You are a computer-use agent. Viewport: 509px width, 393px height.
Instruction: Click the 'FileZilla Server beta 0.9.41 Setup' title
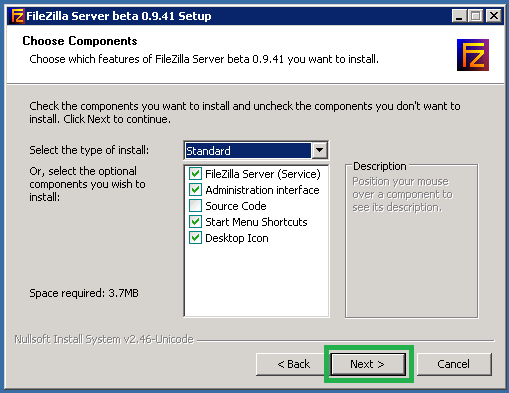tap(119, 16)
